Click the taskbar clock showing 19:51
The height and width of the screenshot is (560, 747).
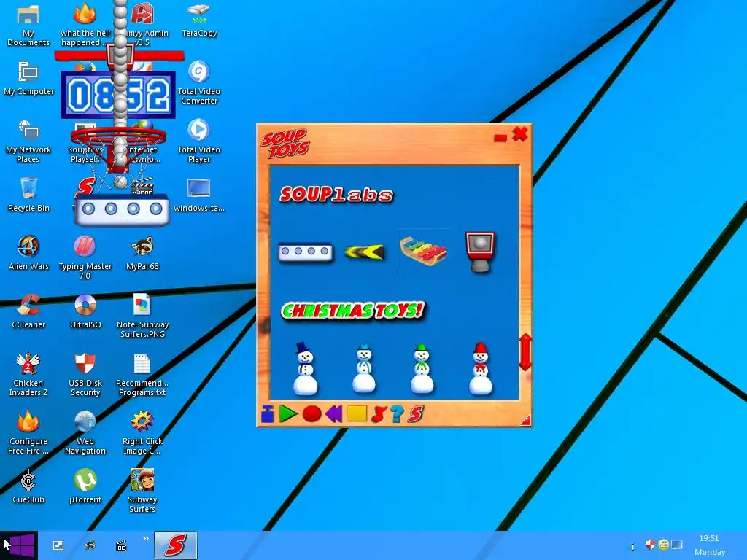click(x=709, y=538)
